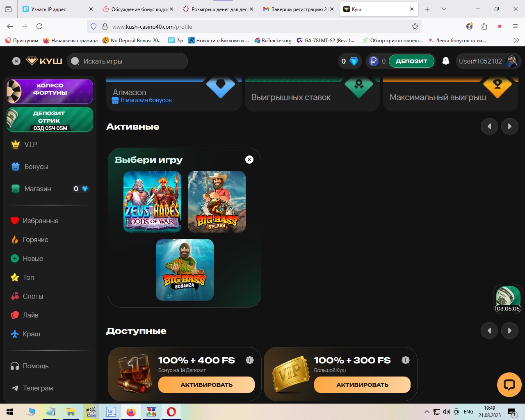Open the RuTracker.org bookmark
The image size is (525, 420).
[273, 40]
